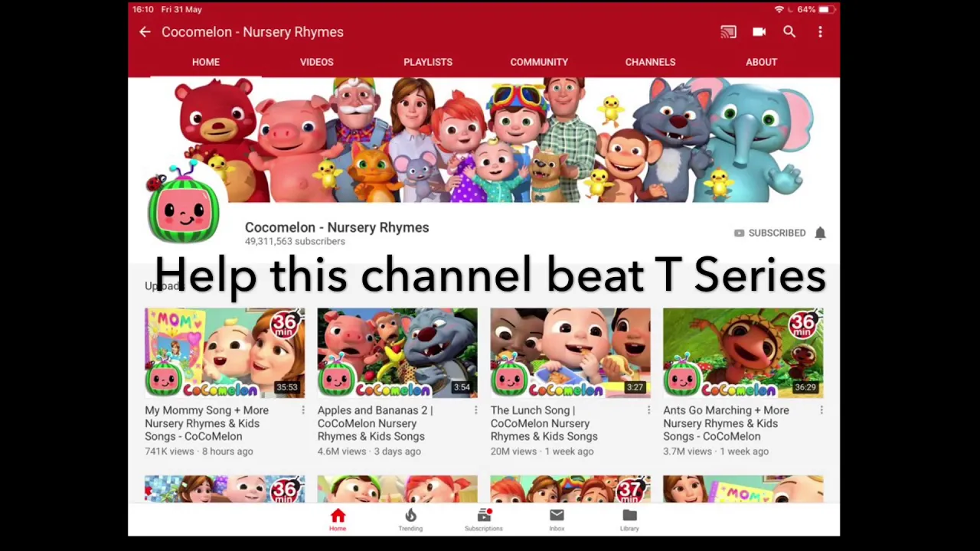Click '741K views · 8 hours ago' text
980x551 pixels.
tap(199, 452)
